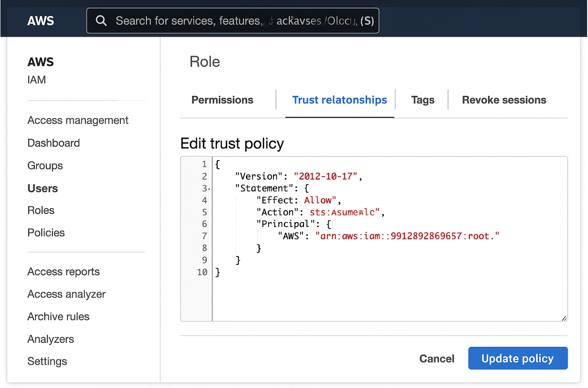Image resolution: width=588 pixels, height=388 pixels.
Task: Click the editor resize handle corner
Action: [564, 318]
